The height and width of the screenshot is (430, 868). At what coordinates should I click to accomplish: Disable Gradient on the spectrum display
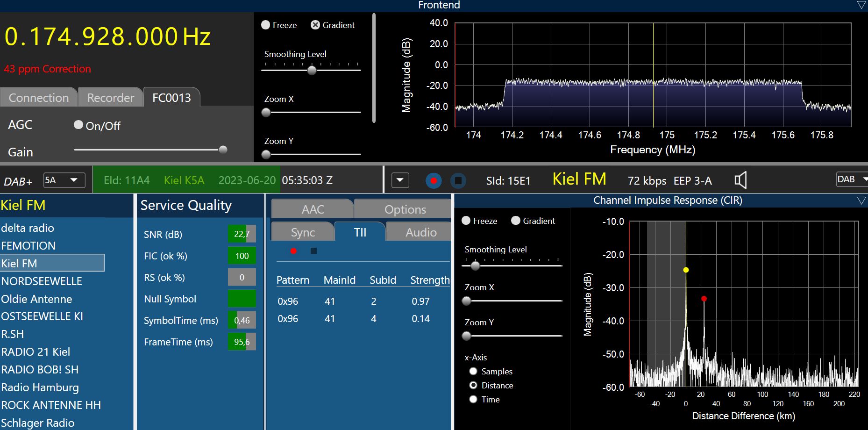(x=315, y=25)
